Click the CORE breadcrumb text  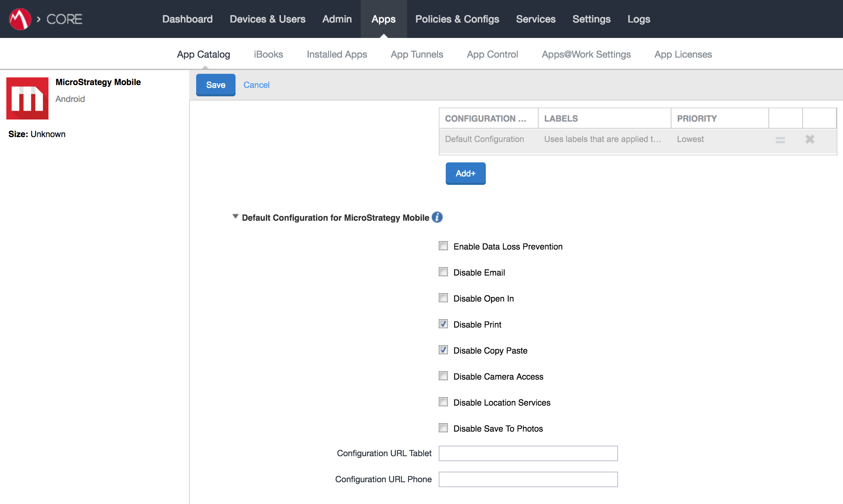click(64, 19)
